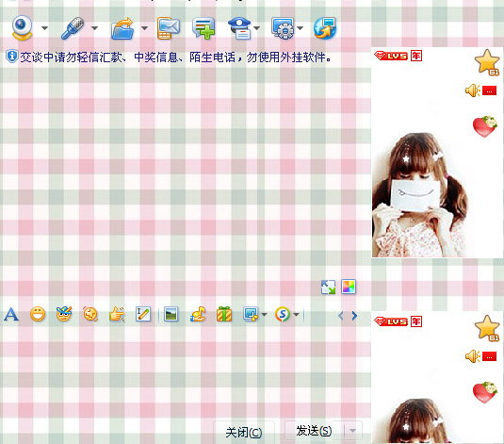Open the report police-cap icon
Viewport: 504px width, 444px height.
(x=239, y=28)
